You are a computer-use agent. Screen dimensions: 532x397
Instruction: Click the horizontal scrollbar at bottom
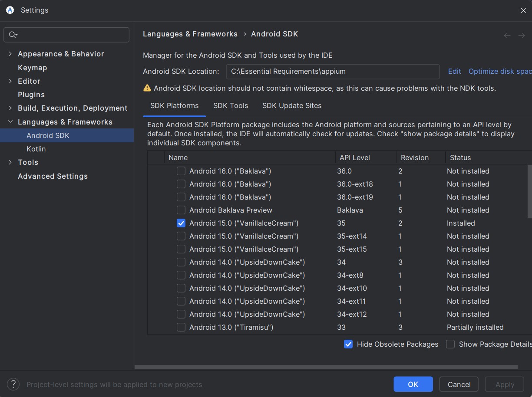click(x=326, y=367)
